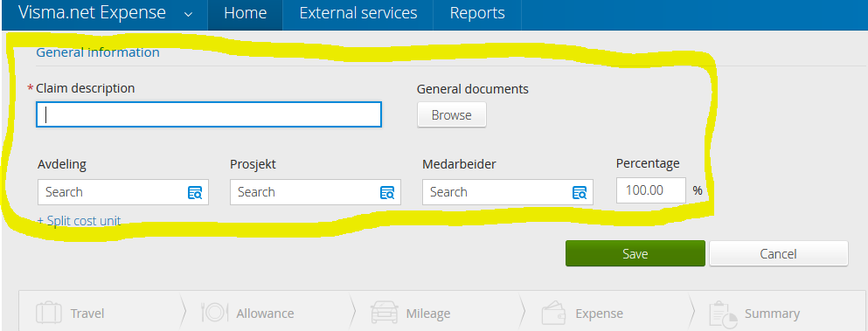Focus the Prosjekt search field
This screenshot has height=331, width=868.
point(315,192)
